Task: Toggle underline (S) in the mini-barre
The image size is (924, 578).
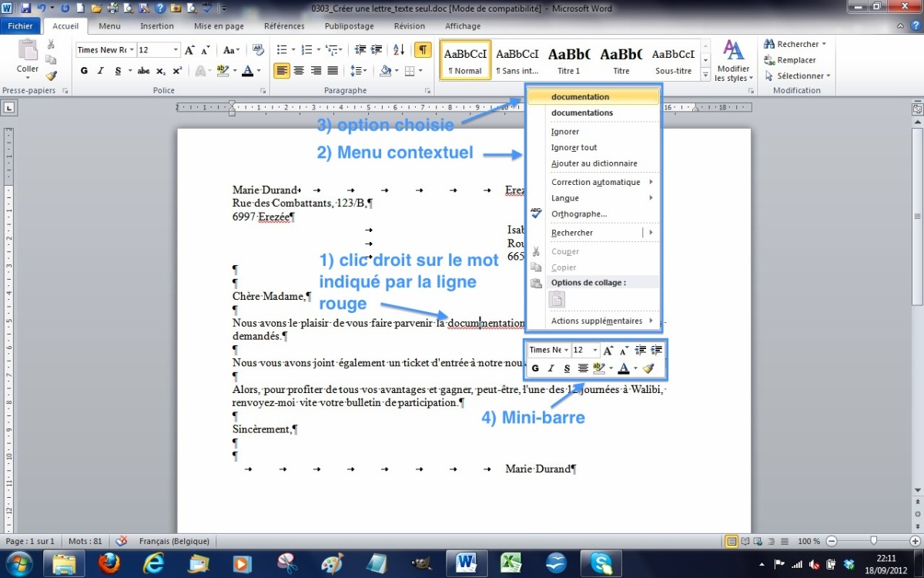Action: 567,368
